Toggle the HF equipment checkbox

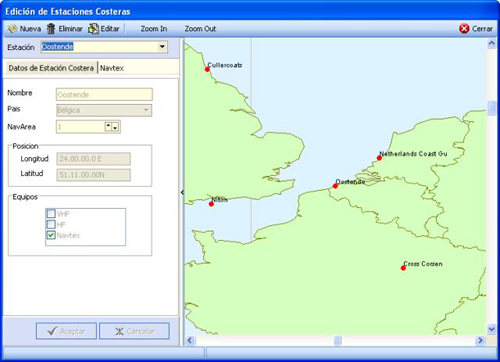tap(51, 224)
